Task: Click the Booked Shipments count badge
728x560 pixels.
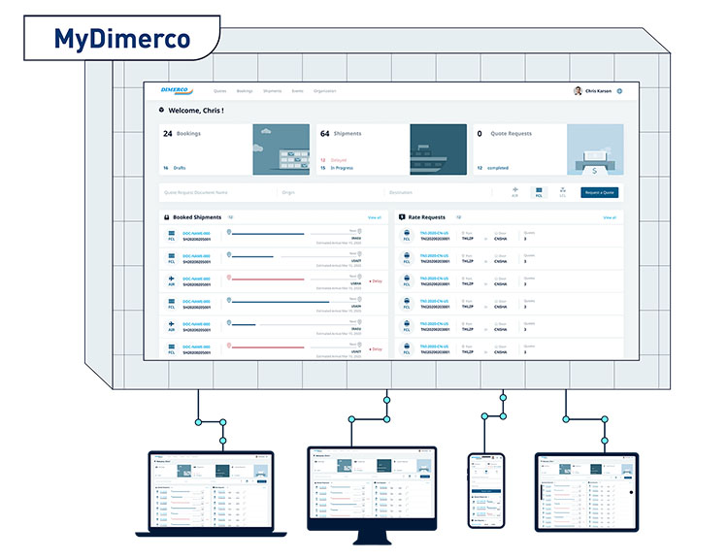Action: [x=231, y=216]
